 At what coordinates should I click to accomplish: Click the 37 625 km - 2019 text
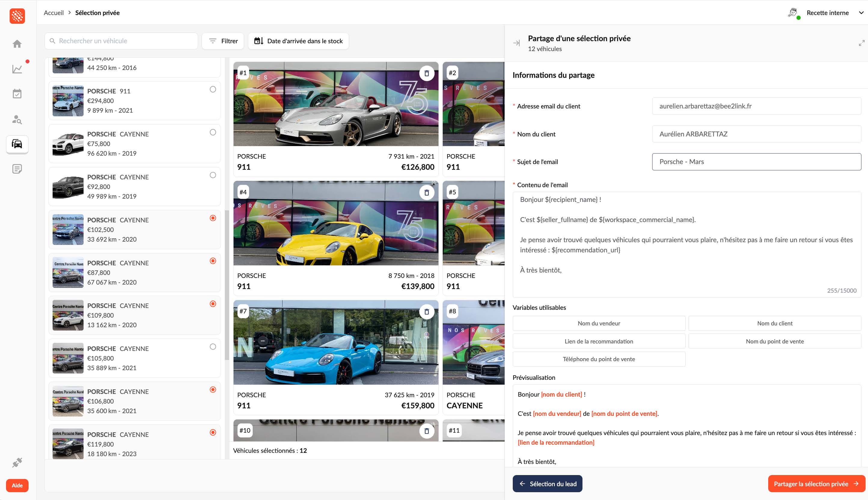(x=409, y=395)
